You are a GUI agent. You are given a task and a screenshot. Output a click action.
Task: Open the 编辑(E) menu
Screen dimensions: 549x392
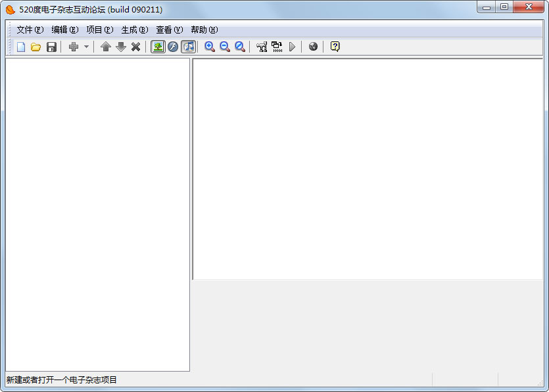click(65, 30)
